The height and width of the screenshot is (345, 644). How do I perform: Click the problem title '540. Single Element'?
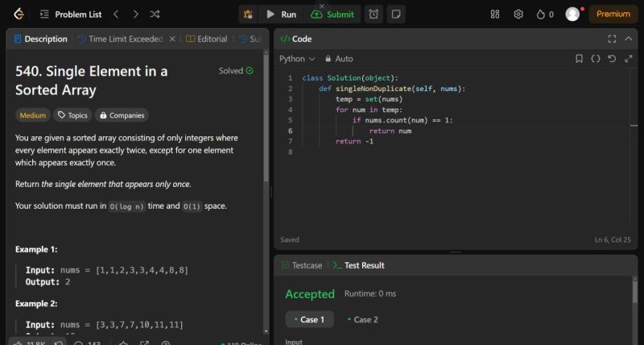click(91, 81)
